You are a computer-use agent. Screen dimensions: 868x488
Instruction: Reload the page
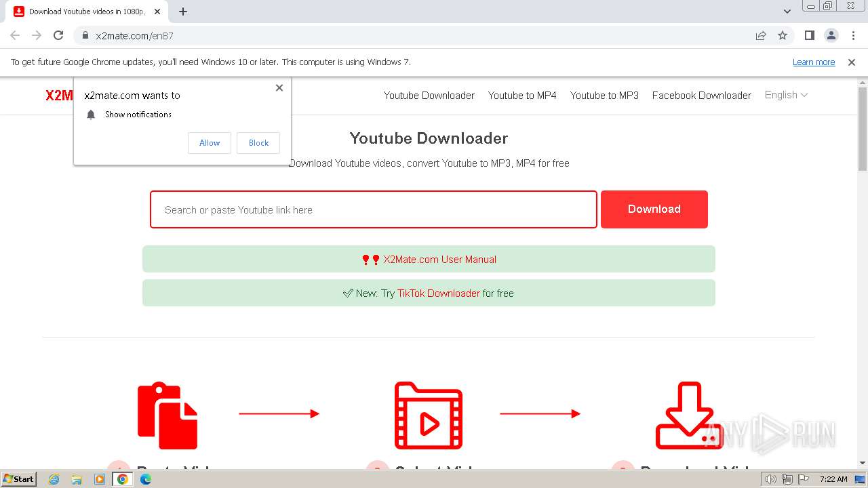[x=58, y=35]
